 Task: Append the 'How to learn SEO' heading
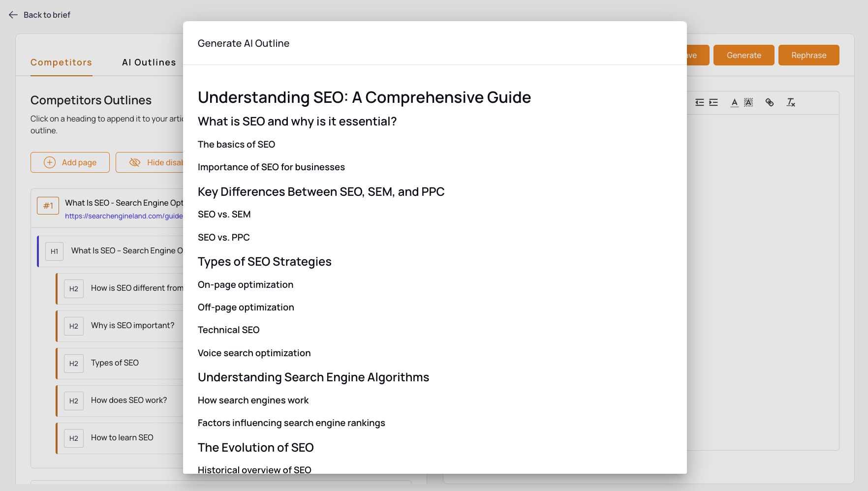pyautogui.click(x=122, y=438)
